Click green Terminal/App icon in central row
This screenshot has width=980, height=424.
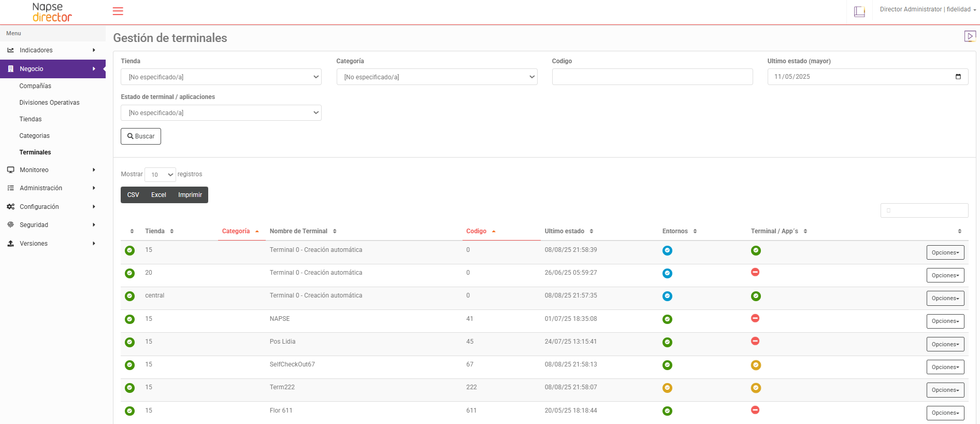point(756,296)
